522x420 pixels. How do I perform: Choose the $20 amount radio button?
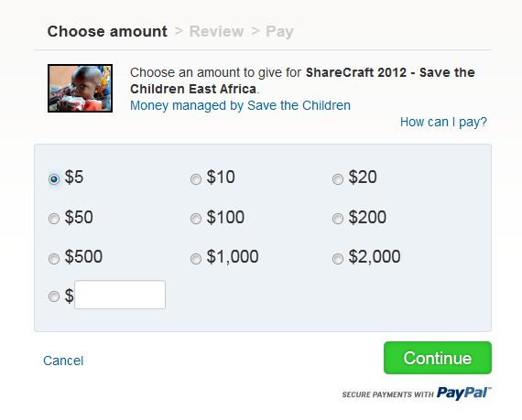click(338, 179)
